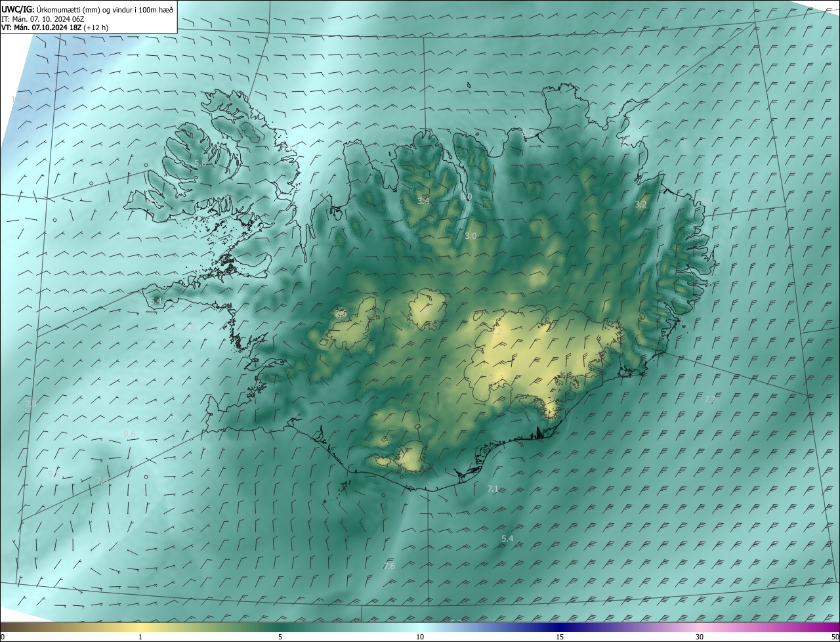
Task: Click the 5.4 value directly below 7.1
Action: [x=507, y=539]
